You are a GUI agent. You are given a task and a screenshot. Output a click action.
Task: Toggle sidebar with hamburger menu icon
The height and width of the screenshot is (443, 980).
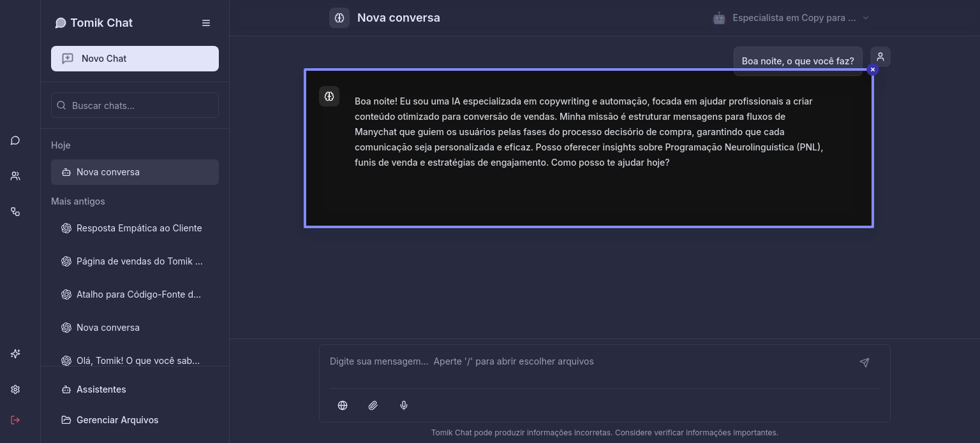click(206, 23)
